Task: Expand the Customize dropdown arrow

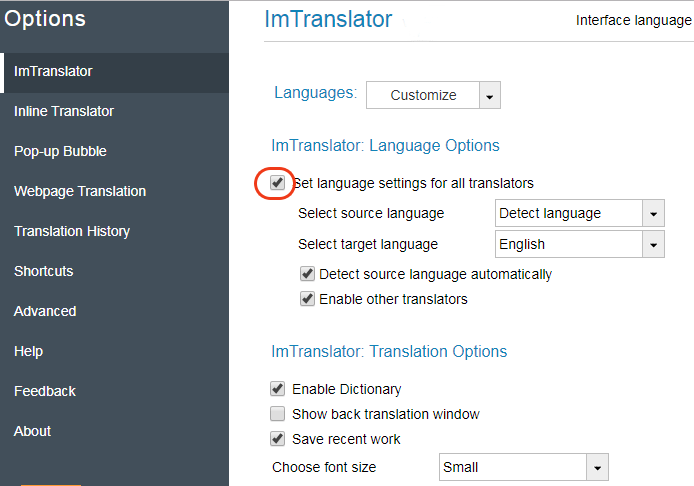Action: [490, 96]
